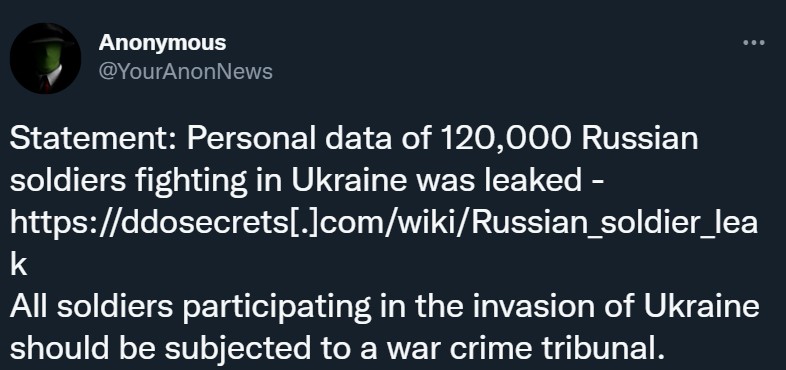Open the three-dot more options menu

753,43
